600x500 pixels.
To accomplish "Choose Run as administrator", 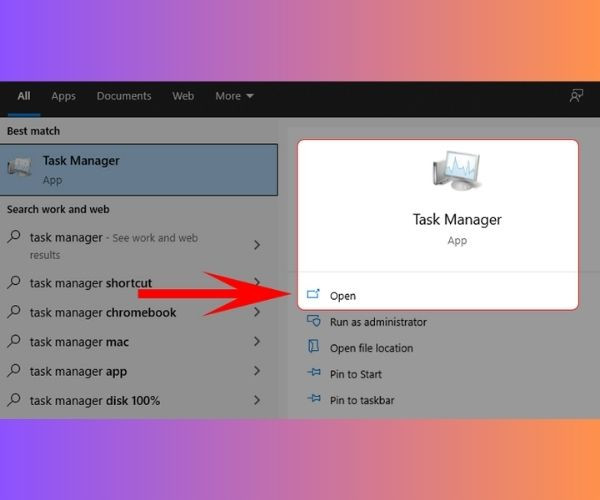I will [x=378, y=322].
